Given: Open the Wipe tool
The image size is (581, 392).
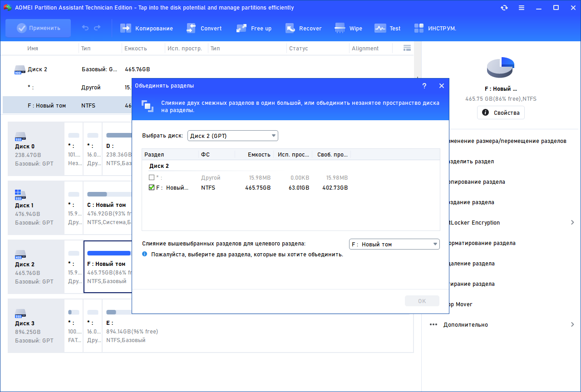Looking at the screenshot, I should coord(348,28).
